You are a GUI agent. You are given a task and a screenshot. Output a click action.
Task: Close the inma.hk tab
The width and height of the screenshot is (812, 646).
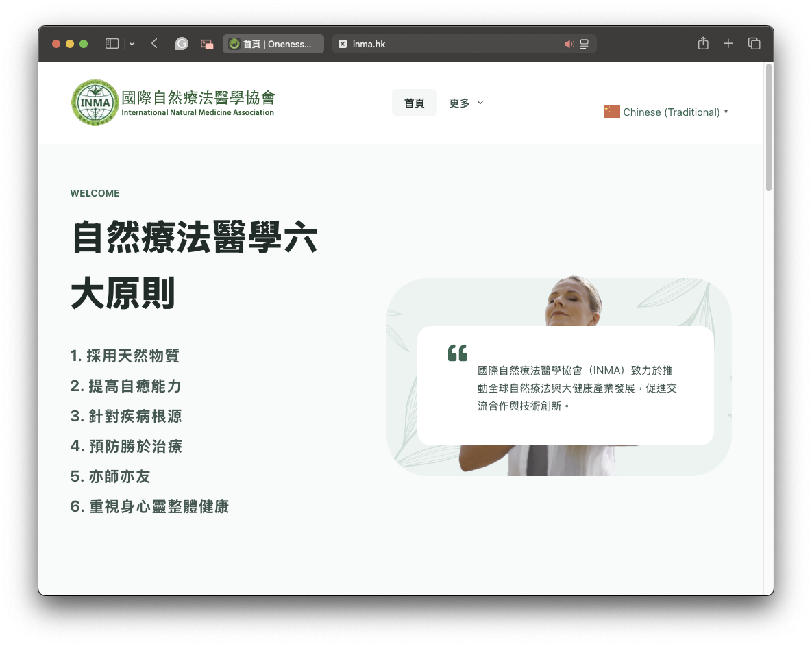click(x=343, y=43)
